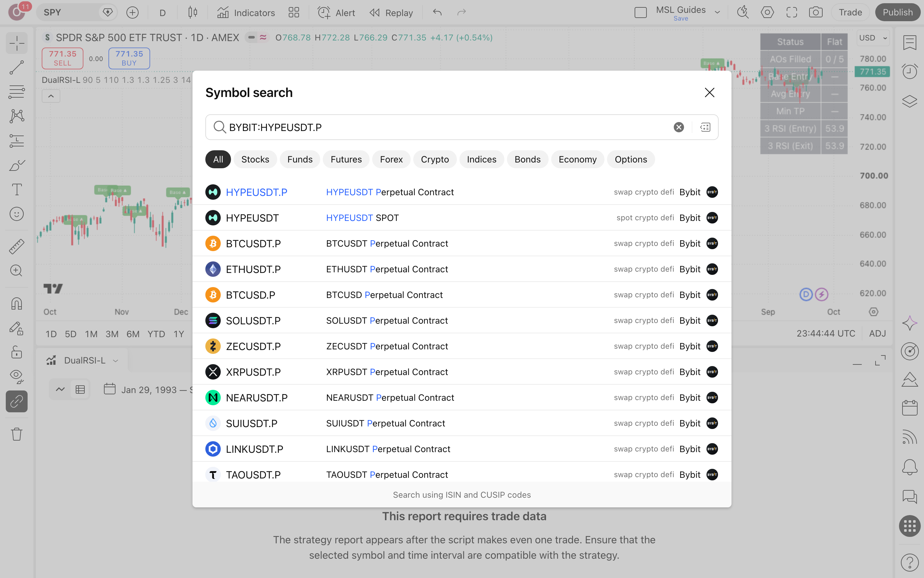Select the text annotation tool
Image resolution: width=924 pixels, height=578 pixels.
pos(17,189)
